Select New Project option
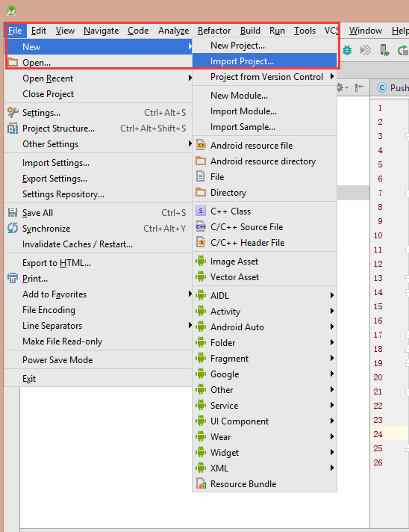This screenshot has width=409, height=532. click(265, 46)
